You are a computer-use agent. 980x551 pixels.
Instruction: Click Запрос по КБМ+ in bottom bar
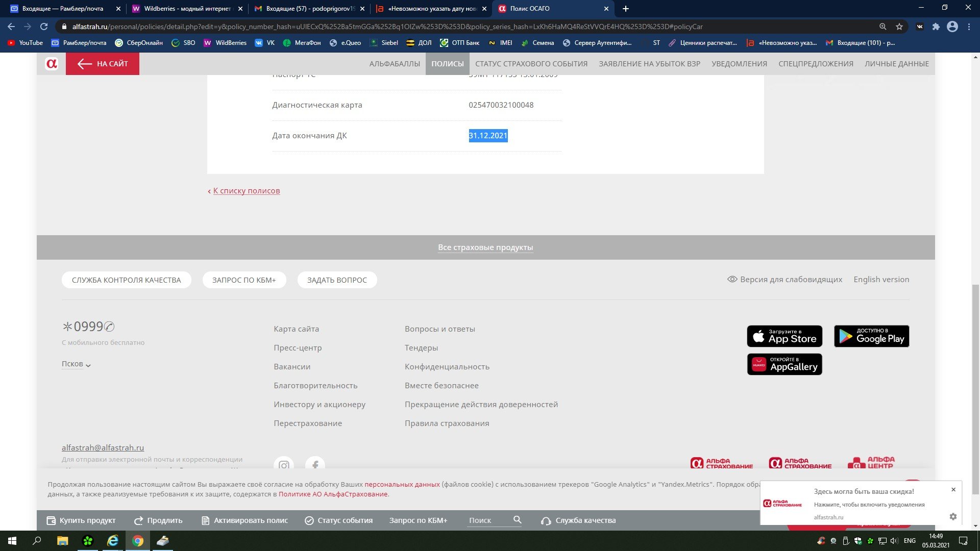418,520
